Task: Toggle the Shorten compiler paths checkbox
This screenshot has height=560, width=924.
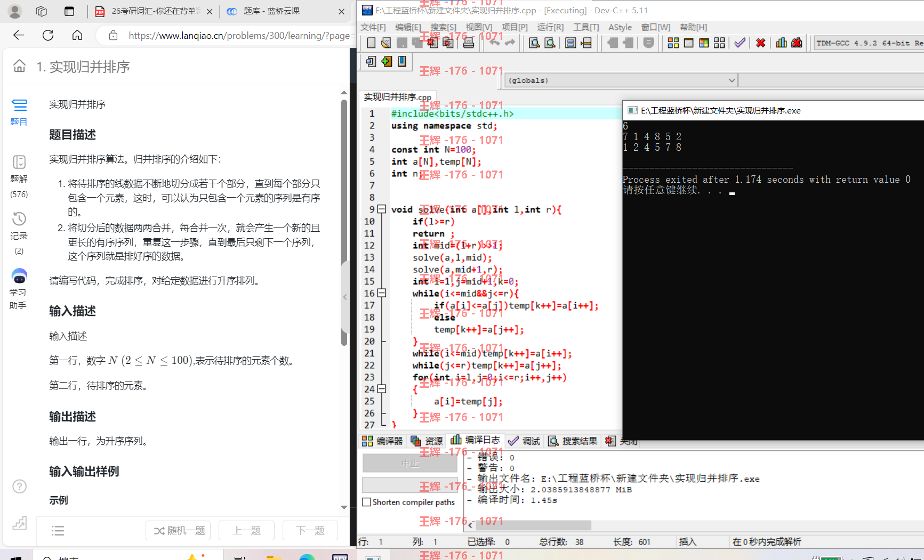Action: 366,502
